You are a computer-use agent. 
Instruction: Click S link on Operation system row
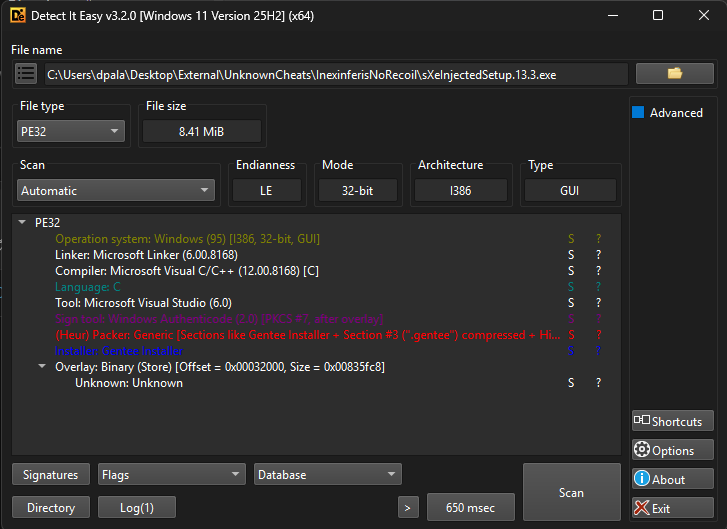coord(571,239)
